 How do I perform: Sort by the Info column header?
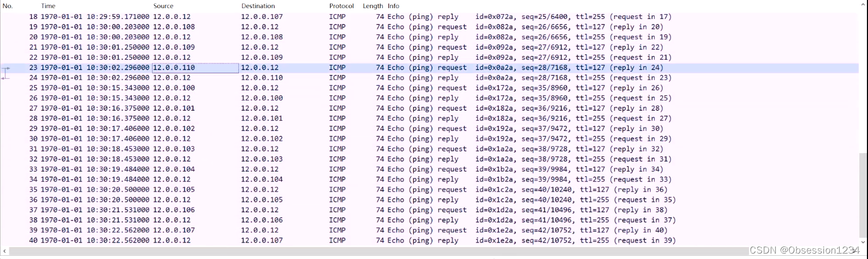[x=394, y=6]
